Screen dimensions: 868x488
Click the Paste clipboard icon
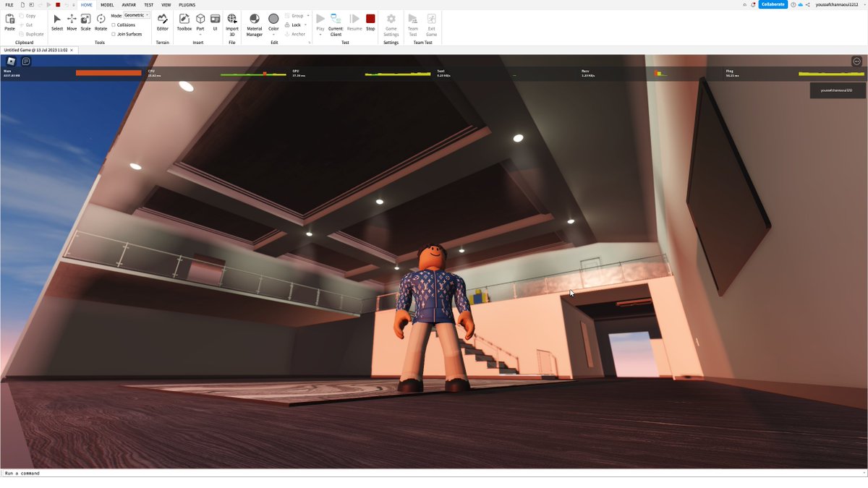point(9,20)
